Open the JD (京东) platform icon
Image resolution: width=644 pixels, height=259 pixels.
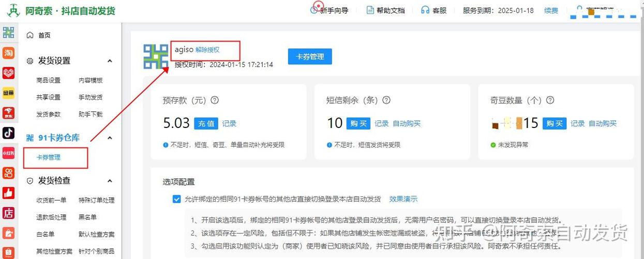8,113
